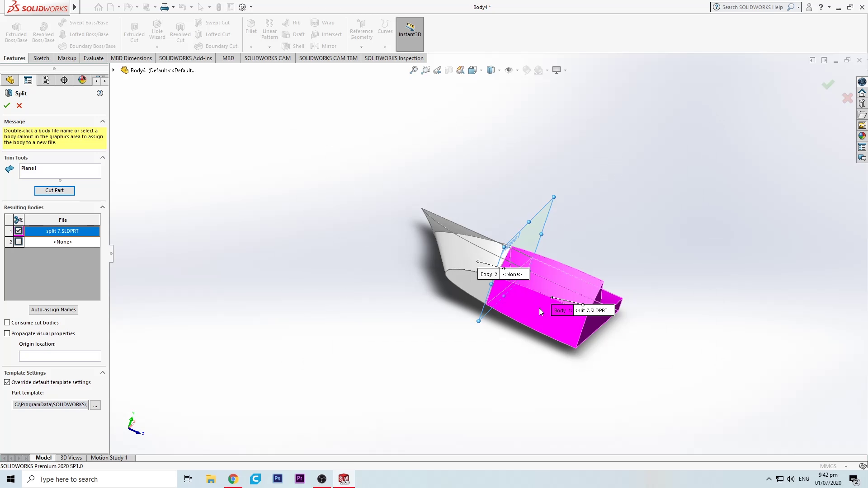Switch to the 3D Views bottom tab
This screenshot has height=488, width=868.
[71, 458]
